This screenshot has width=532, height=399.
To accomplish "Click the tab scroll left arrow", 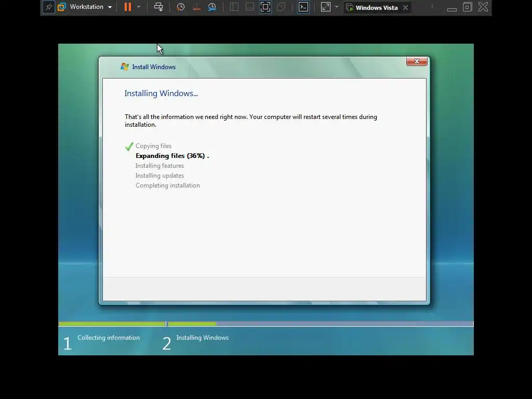I will [432, 7].
